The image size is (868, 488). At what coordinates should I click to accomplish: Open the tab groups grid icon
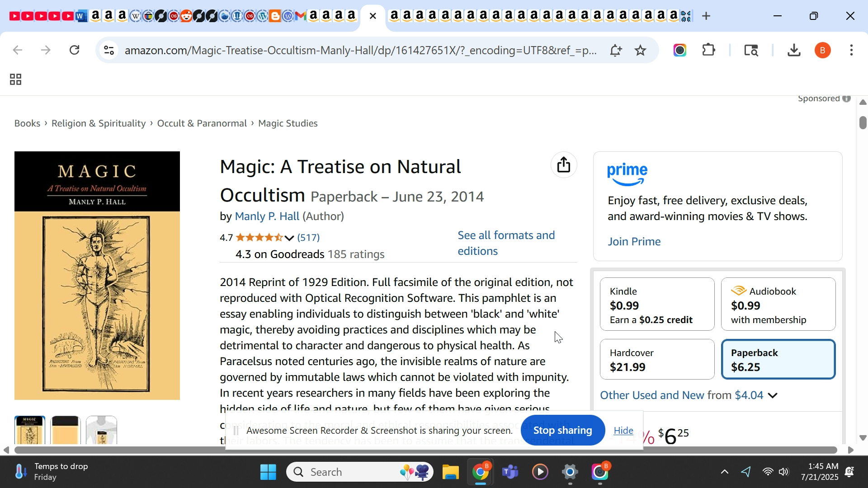pyautogui.click(x=16, y=80)
